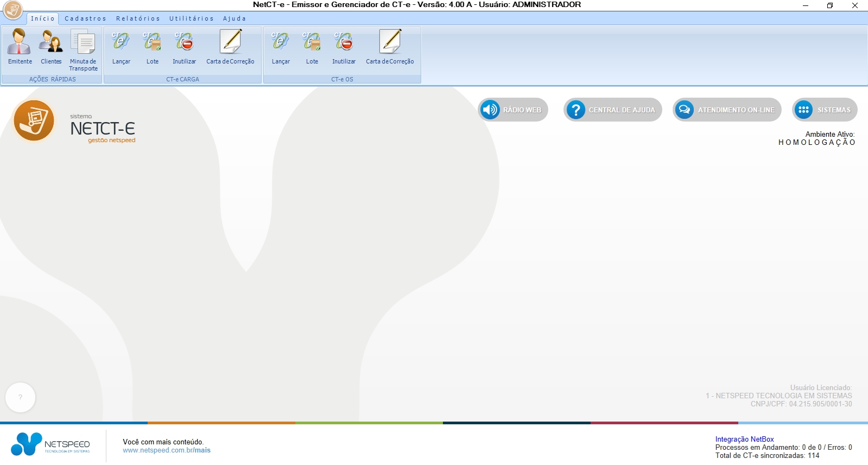Click Lote in the CT-e CARGA group
The image size is (868, 465).
153,47
